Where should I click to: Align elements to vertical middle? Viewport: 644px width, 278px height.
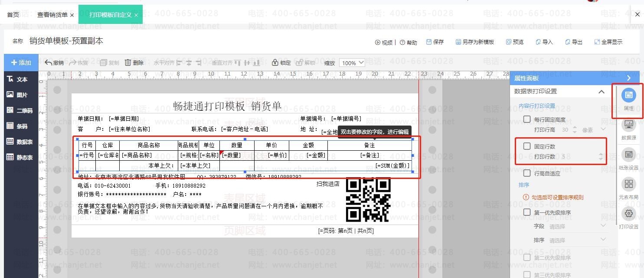click(247, 63)
